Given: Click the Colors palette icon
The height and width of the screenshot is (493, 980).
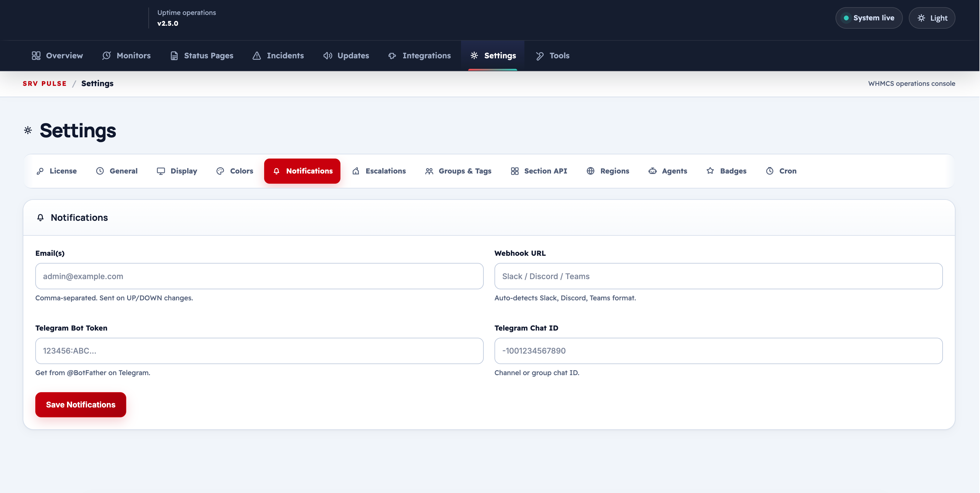Looking at the screenshot, I should coord(220,171).
